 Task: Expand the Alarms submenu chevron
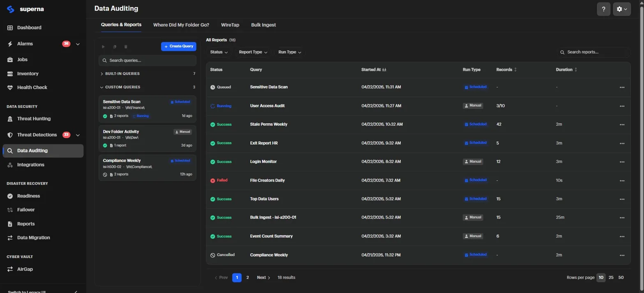click(78, 44)
